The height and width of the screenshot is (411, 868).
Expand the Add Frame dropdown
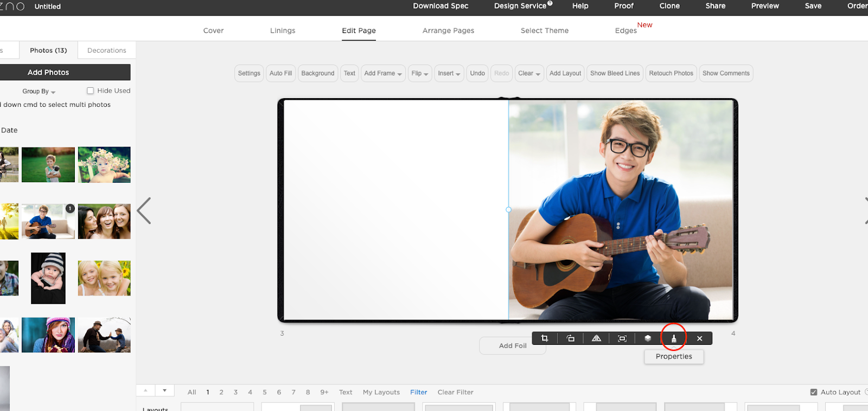click(383, 73)
